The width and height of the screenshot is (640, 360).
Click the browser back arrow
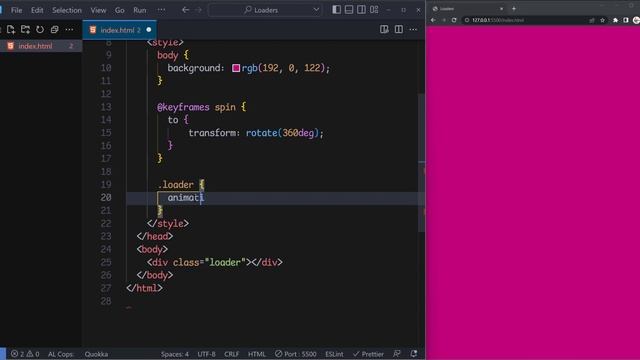(x=433, y=20)
